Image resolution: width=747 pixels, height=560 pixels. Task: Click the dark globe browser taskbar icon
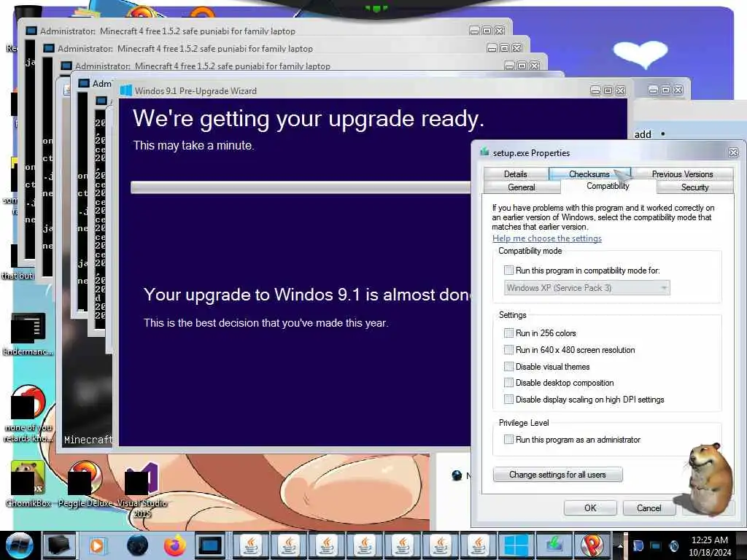pyautogui.click(x=138, y=545)
